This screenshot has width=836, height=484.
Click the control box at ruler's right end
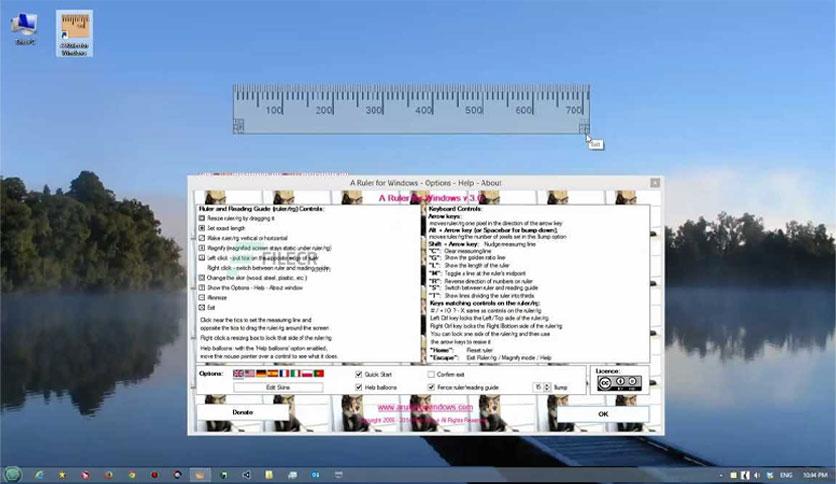pyautogui.click(x=584, y=127)
